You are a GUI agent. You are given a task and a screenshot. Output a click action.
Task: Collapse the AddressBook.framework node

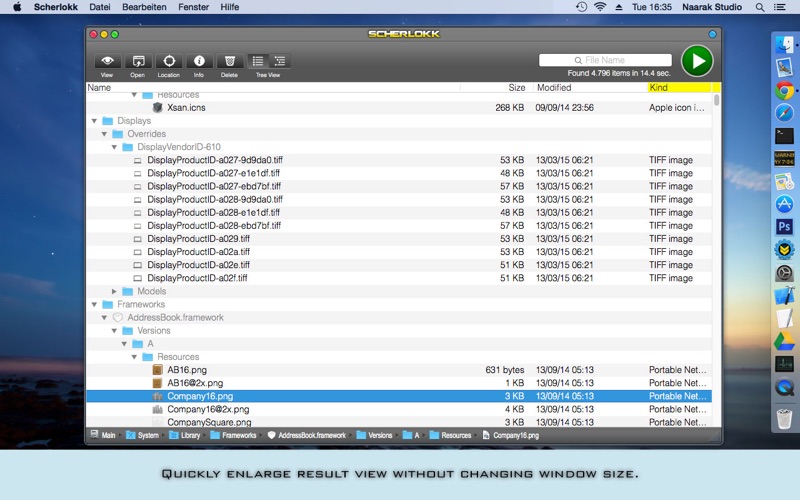click(104, 318)
